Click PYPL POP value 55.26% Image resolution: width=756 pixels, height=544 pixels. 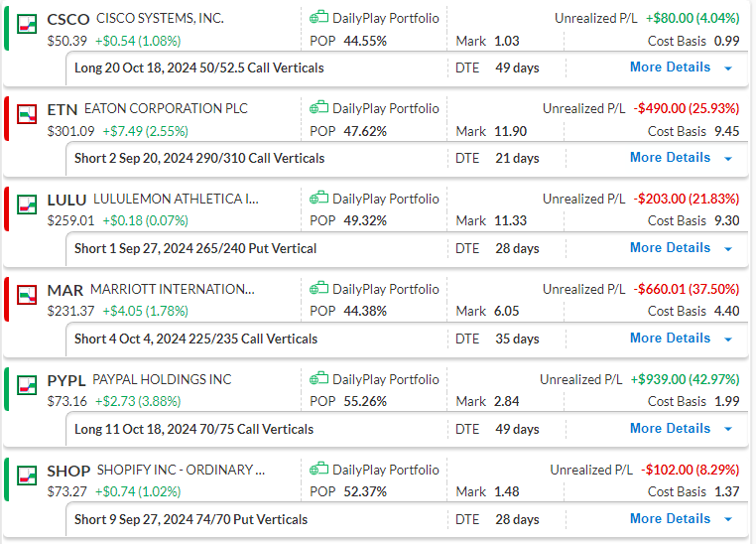[x=365, y=401]
